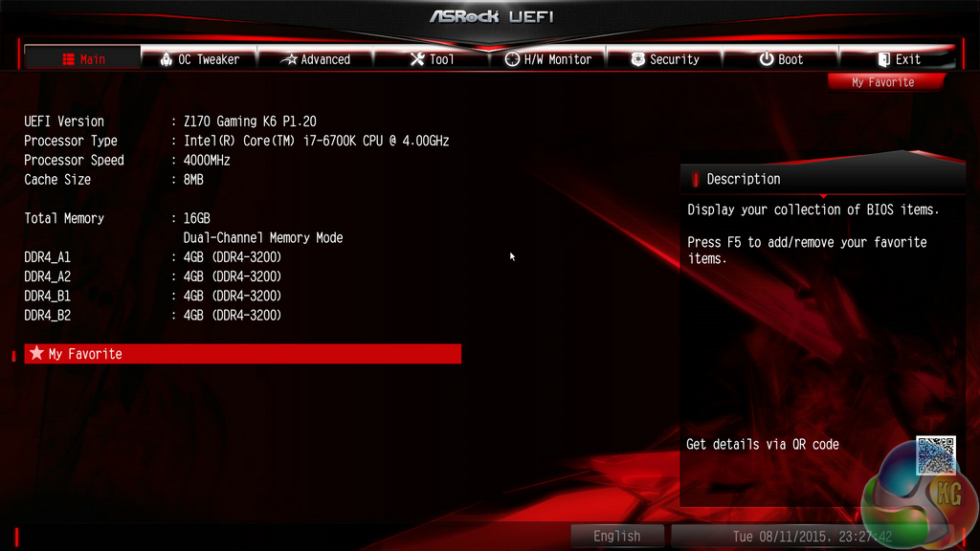The width and height of the screenshot is (980, 551).
Task: Click the star icon beside My Favorite
Action: click(37, 353)
